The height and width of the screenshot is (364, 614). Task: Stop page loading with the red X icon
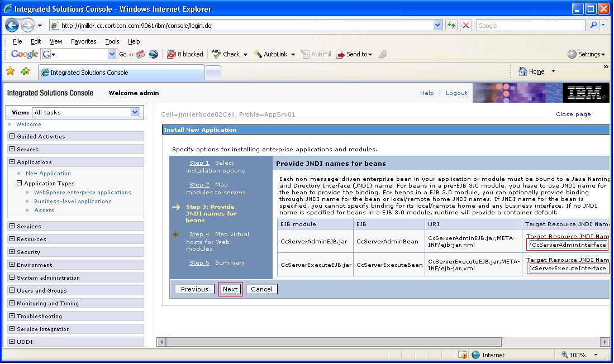(x=467, y=25)
